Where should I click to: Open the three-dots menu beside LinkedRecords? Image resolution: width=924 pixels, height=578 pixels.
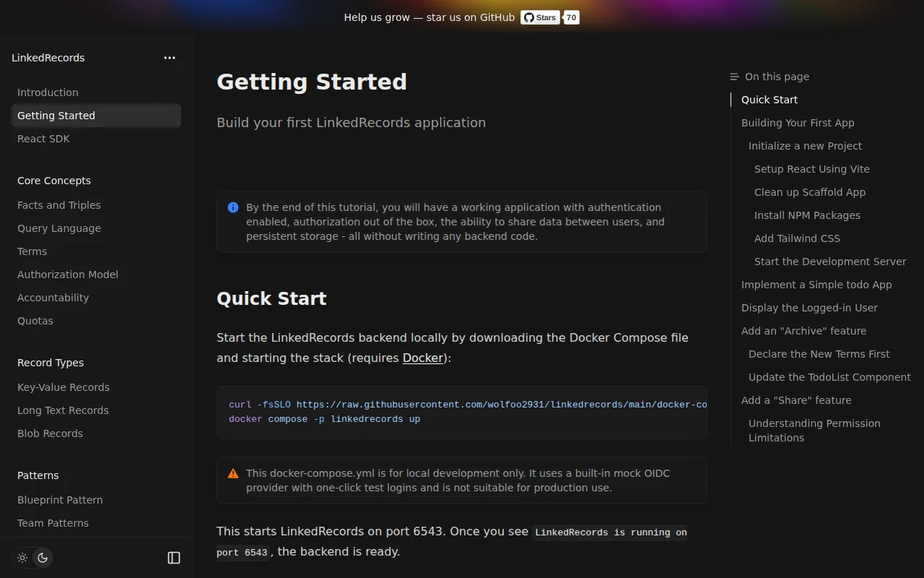(x=170, y=58)
